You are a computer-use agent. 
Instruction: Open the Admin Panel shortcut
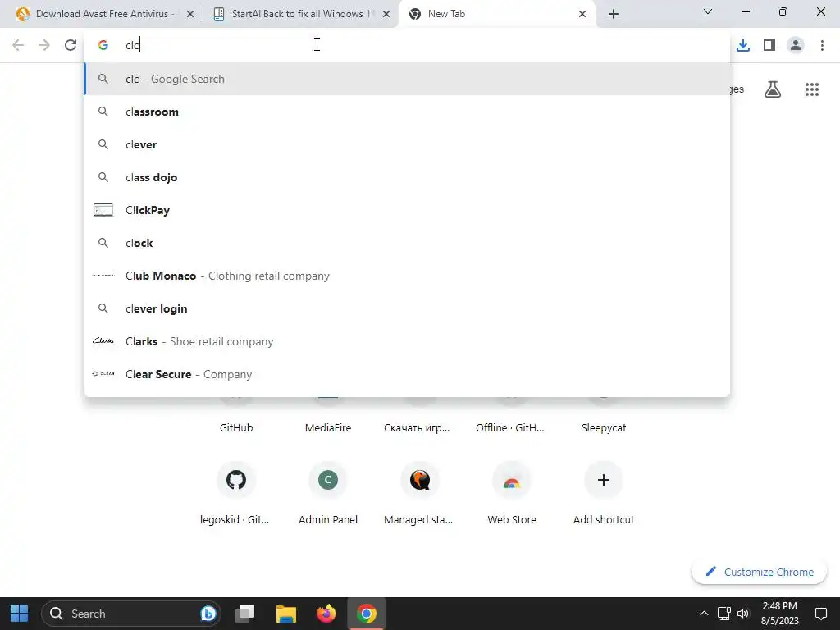[328, 493]
